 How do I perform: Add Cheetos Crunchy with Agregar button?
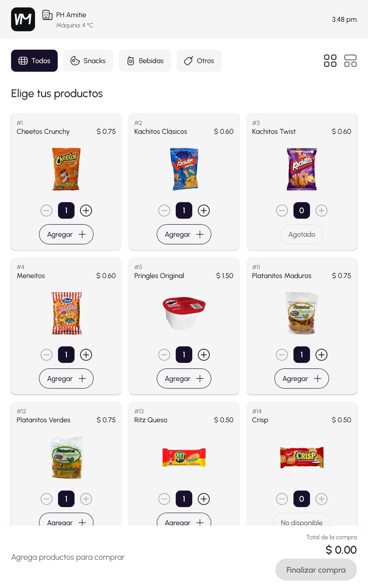[66, 234]
